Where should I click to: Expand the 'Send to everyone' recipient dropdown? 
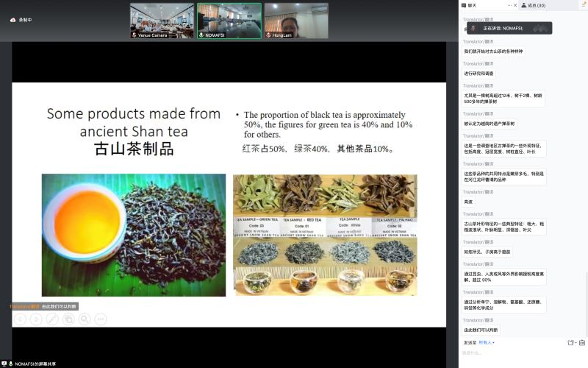pos(487,342)
